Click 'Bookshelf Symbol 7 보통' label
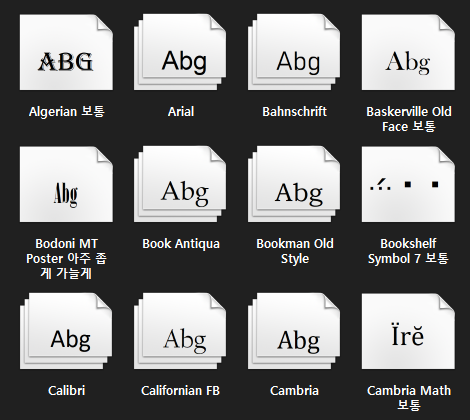The width and height of the screenshot is (470, 420). (x=408, y=251)
